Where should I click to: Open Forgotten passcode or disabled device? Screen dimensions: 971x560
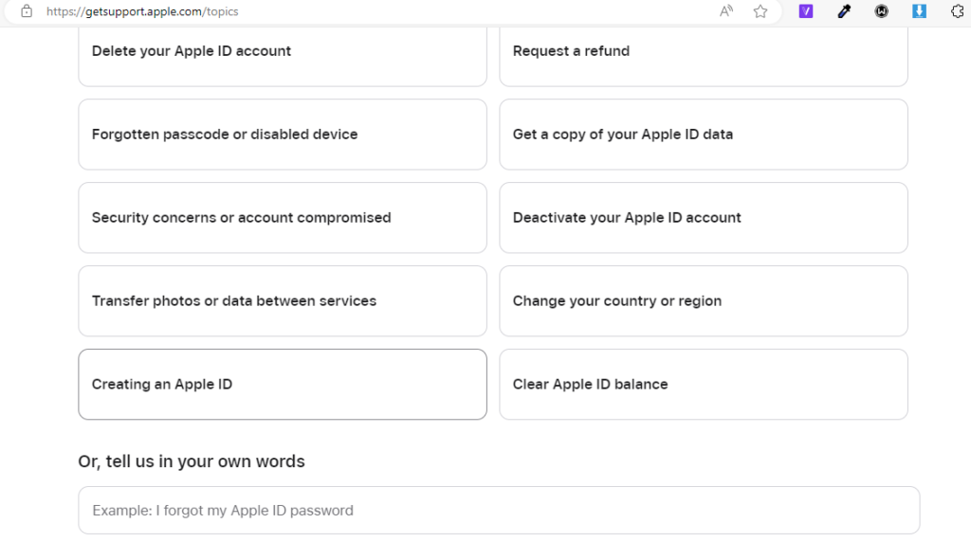pos(283,135)
